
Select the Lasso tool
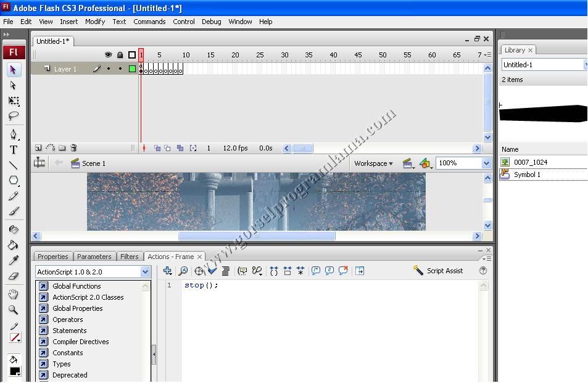coord(14,116)
